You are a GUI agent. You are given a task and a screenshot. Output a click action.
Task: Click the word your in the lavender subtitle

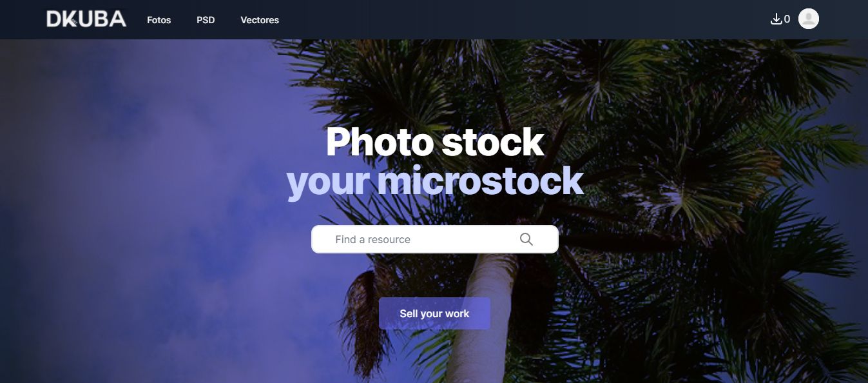pos(328,182)
